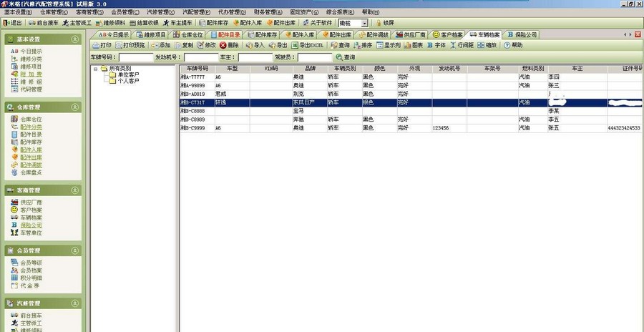Viewport: 644px width, 332px height.
Task: Click the 车牌号码 column header
Action: (x=197, y=69)
